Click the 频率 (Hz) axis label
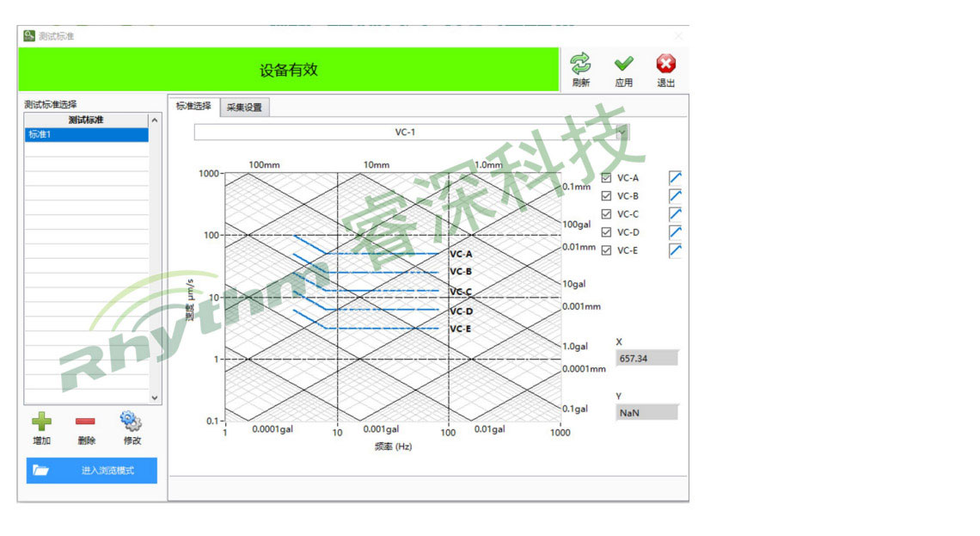The width and height of the screenshot is (980, 536). [x=393, y=447]
